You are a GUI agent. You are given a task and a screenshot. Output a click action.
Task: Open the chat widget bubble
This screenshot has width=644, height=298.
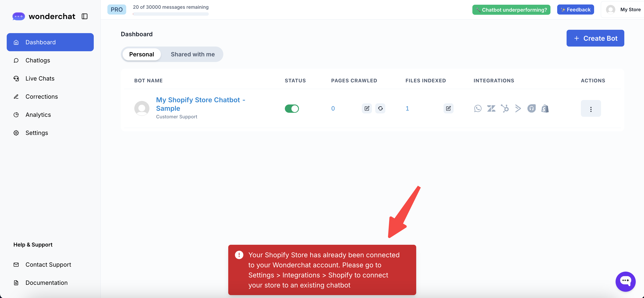(x=625, y=281)
